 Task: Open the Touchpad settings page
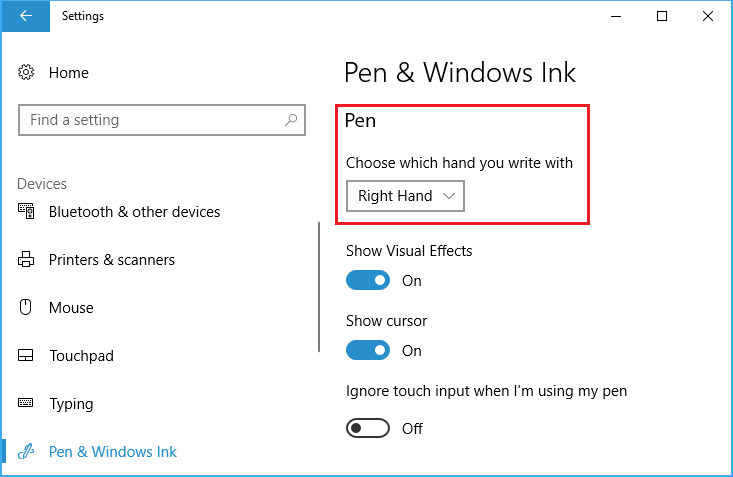click(x=82, y=356)
